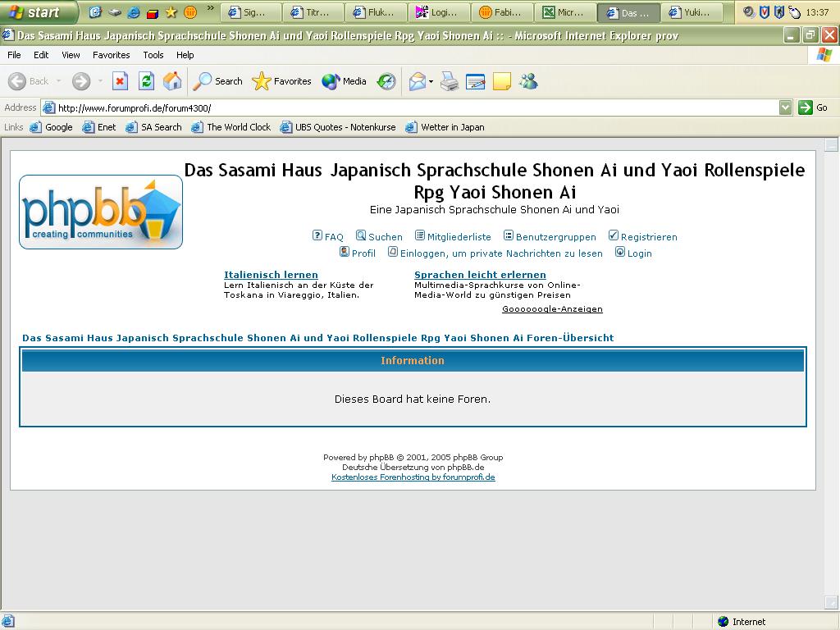Click the Messenger icon in toolbar
Viewport: 840px width, 630px height.
[x=528, y=81]
